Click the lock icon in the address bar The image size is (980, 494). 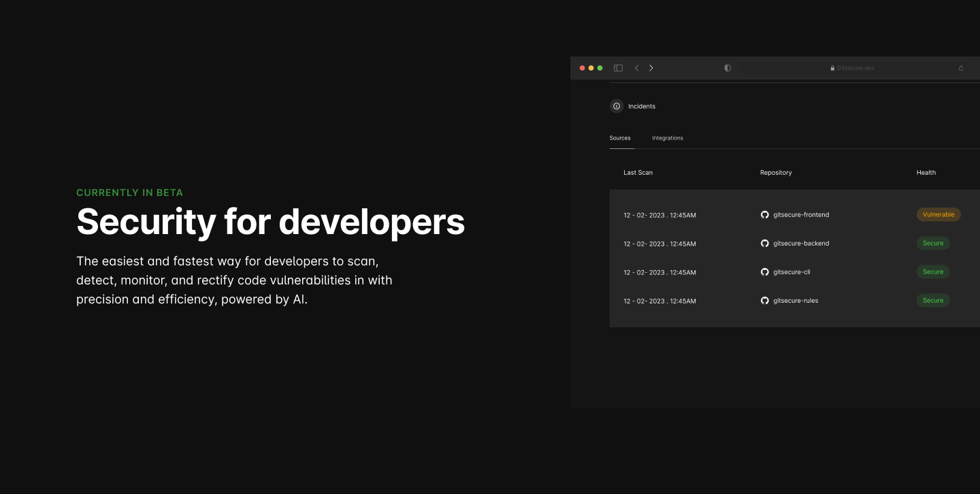click(832, 67)
